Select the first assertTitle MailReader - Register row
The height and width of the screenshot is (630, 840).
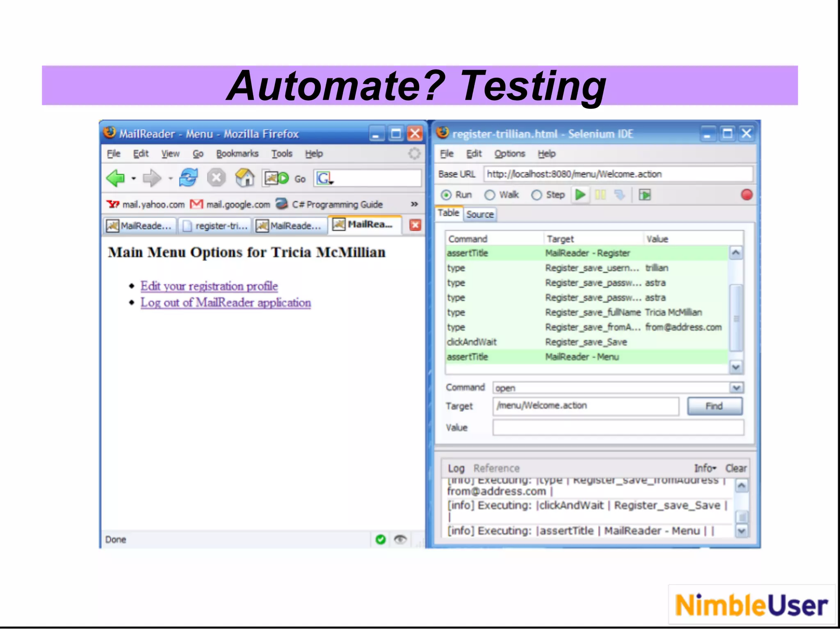pos(587,253)
